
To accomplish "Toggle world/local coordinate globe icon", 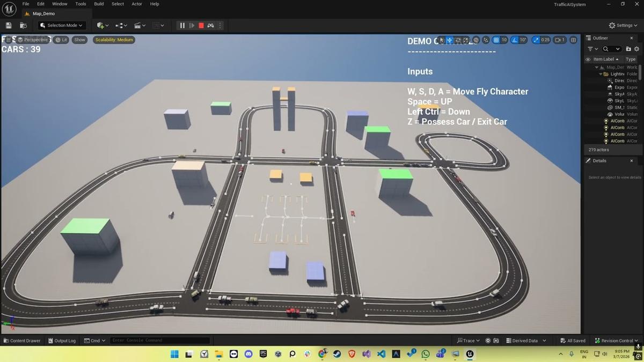I will click(476, 40).
